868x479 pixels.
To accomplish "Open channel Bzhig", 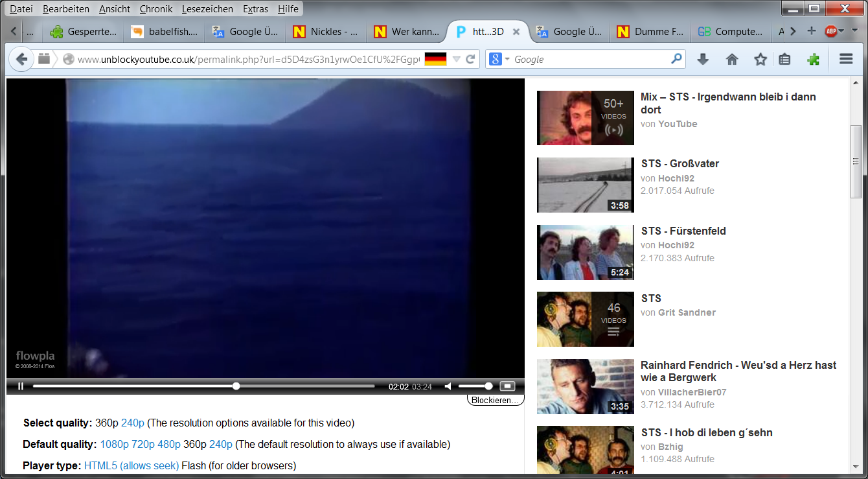I will (x=672, y=447).
